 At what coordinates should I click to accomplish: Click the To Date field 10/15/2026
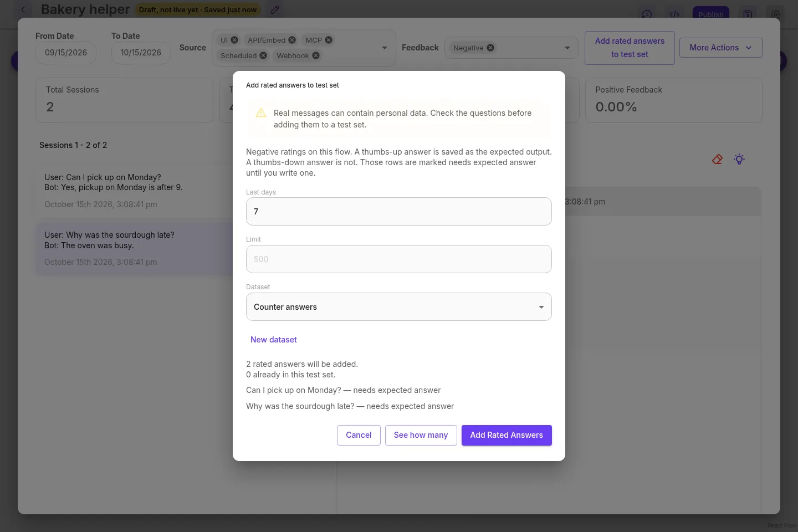tap(141, 53)
